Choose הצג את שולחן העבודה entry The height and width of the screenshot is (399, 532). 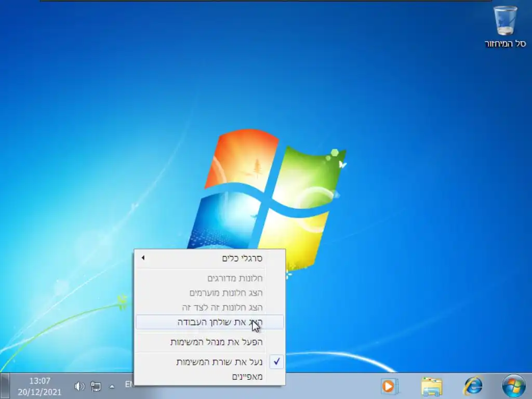tap(210, 322)
